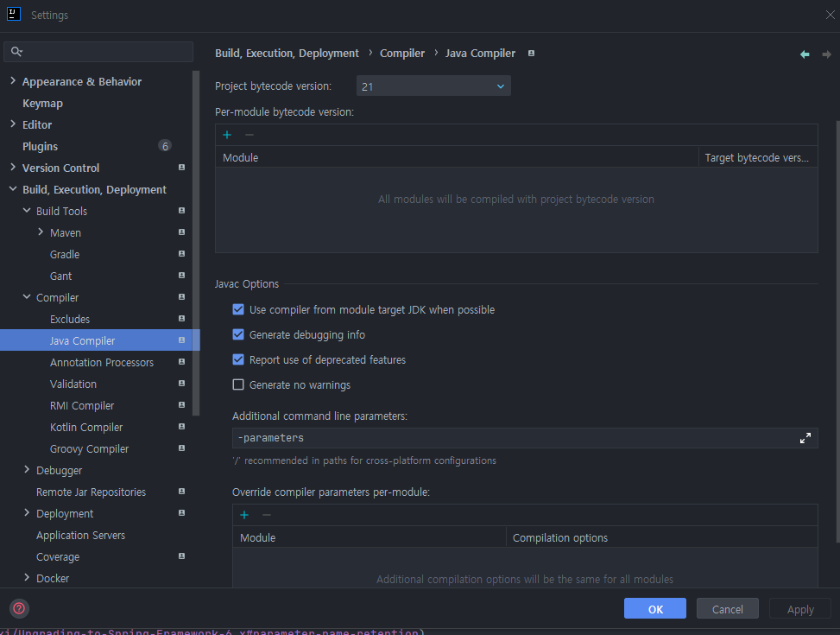Expand the Docker node

click(x=27, y=578)
